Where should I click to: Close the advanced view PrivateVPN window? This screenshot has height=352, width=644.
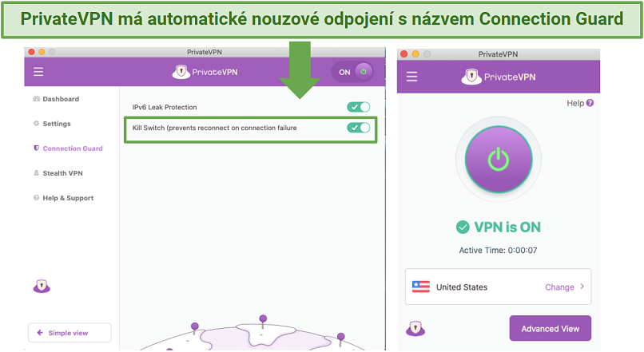(x=32, y=52)
